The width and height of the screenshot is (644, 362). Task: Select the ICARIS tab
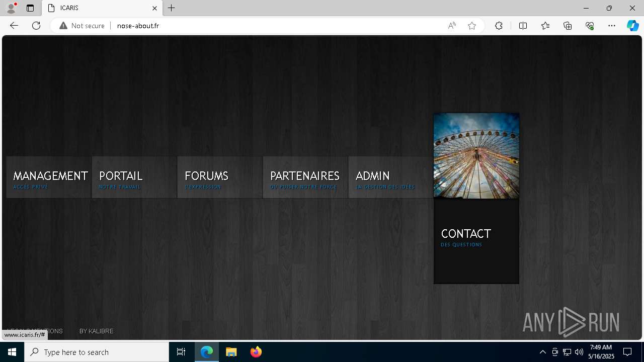pos(102,8)
